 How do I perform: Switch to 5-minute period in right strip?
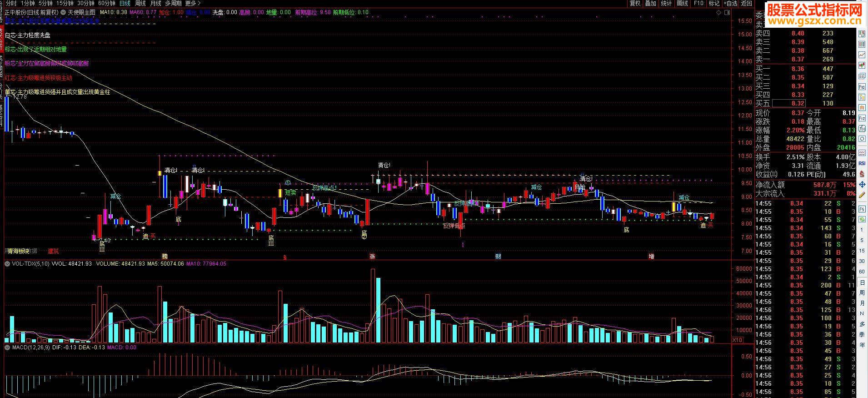pos(862,240)
